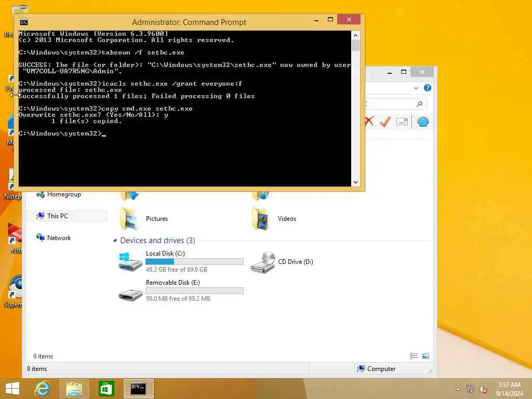Click the search magnifier in Explorer
Viewport: 532px width, 399px height.
(420, 104)
